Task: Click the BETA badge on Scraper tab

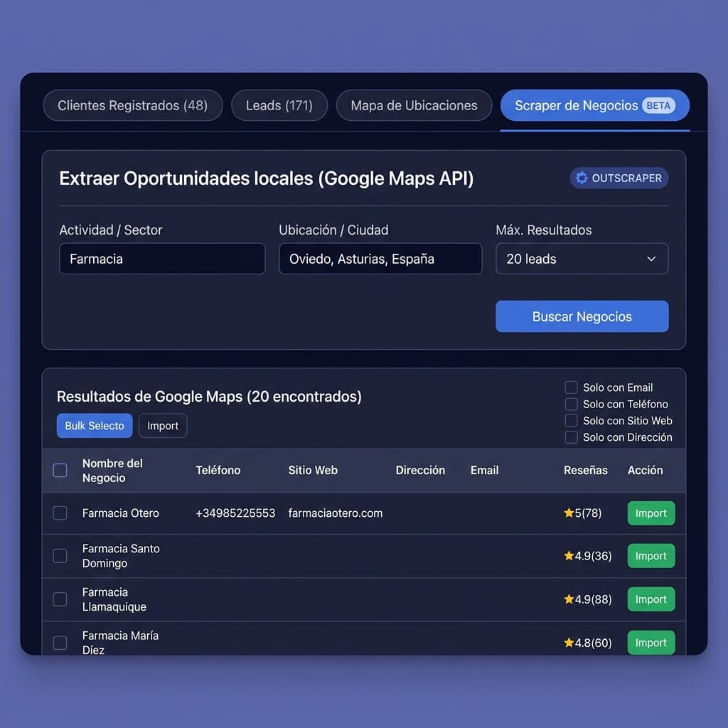Action: click(658, 106)
